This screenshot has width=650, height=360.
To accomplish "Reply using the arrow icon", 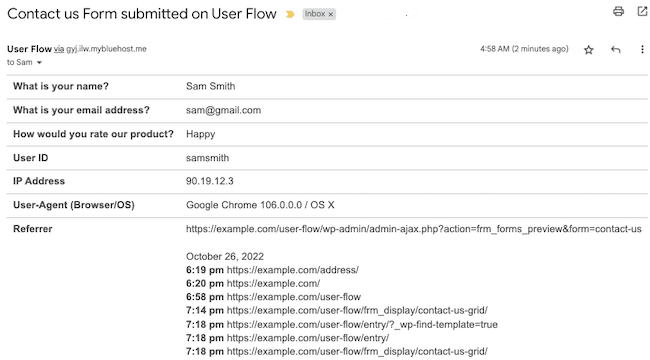I will pos(616,50).
